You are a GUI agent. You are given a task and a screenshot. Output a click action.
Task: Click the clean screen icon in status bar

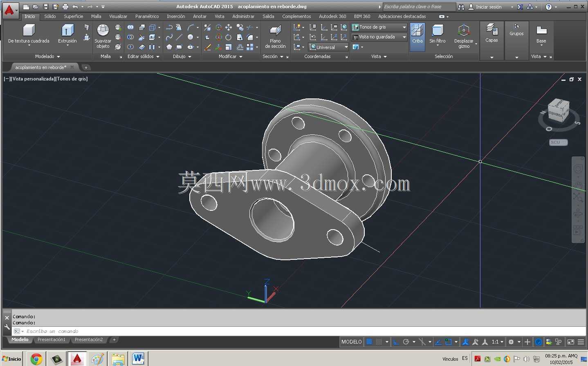571,342
